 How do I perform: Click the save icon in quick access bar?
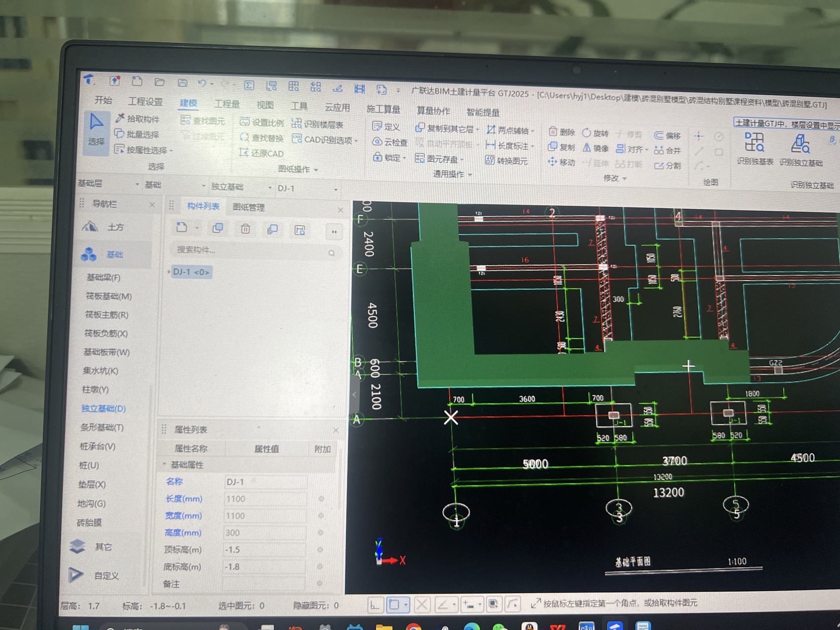(x=182, y=83)
